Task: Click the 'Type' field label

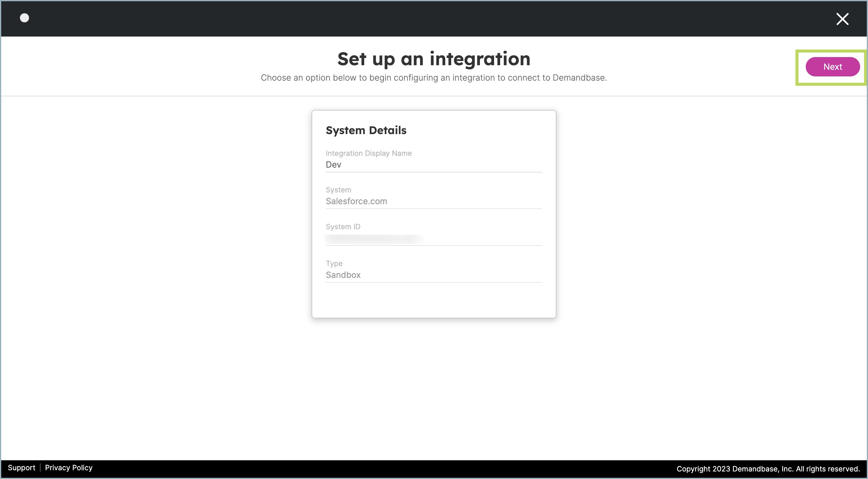Action: tap(334, 263)
